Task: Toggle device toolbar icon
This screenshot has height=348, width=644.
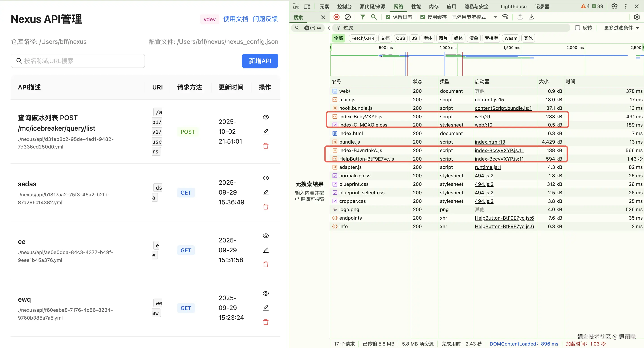Action: pyautogui.click(x=307, y=6)
